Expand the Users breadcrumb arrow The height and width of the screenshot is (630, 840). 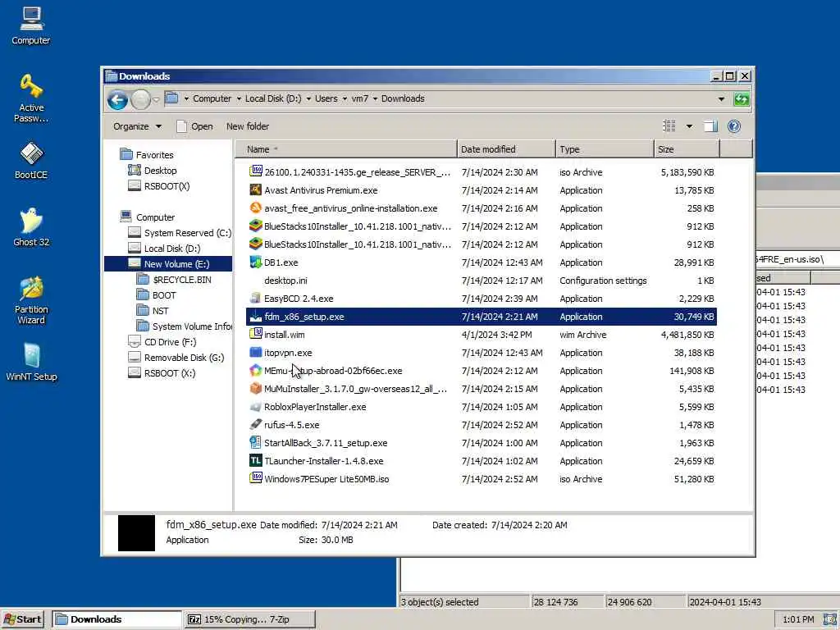pyautogui.click(x=345, y=98)
